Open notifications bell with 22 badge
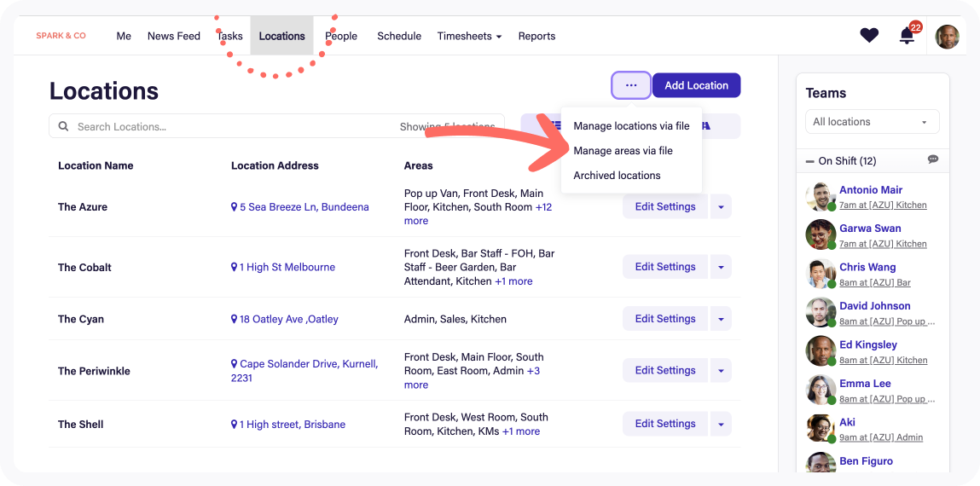 point(907,36)
